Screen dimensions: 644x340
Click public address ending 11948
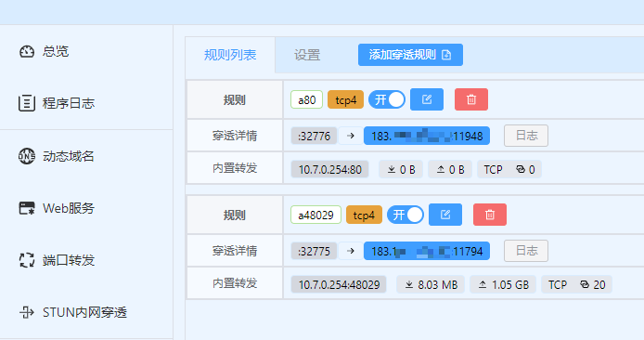(x=427, y=136)
